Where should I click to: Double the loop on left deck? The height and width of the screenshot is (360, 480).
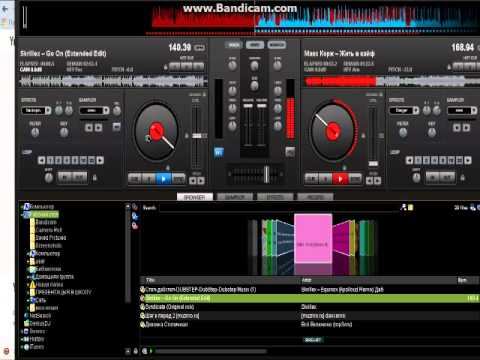click(100, 160)
